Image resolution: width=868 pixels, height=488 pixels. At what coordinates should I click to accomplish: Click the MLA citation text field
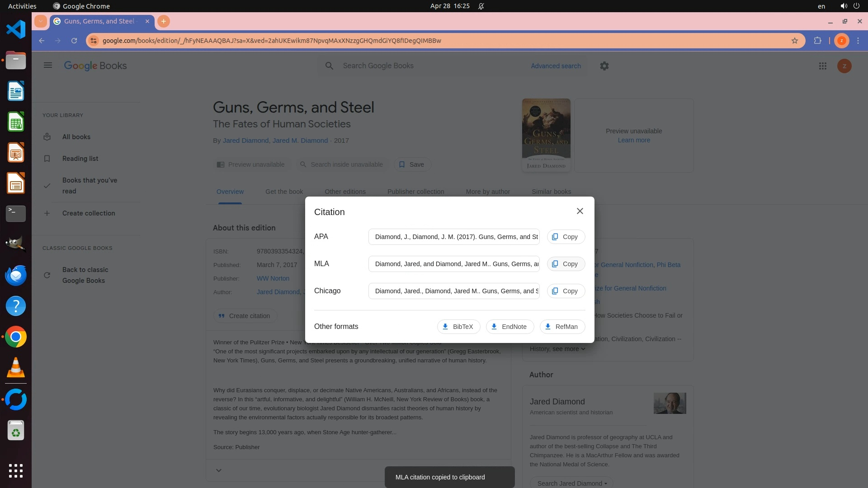[453, 264]
